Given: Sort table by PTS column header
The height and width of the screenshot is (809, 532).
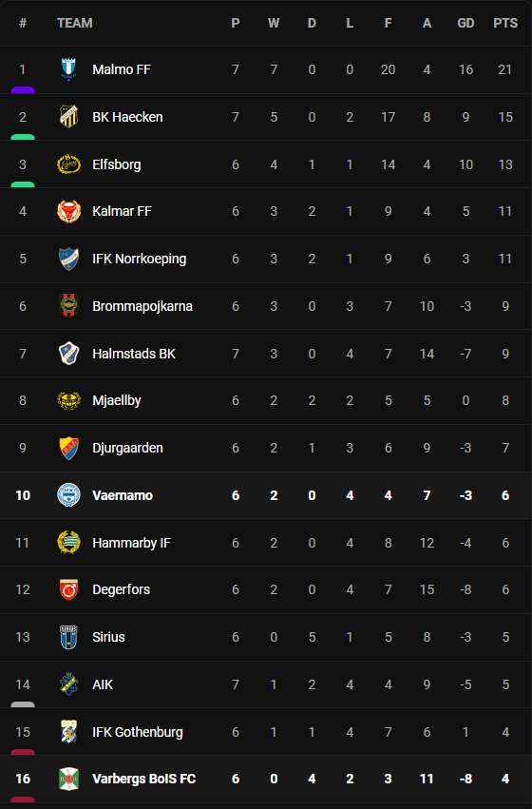Looking at the screenshot, I should [505, 23].
